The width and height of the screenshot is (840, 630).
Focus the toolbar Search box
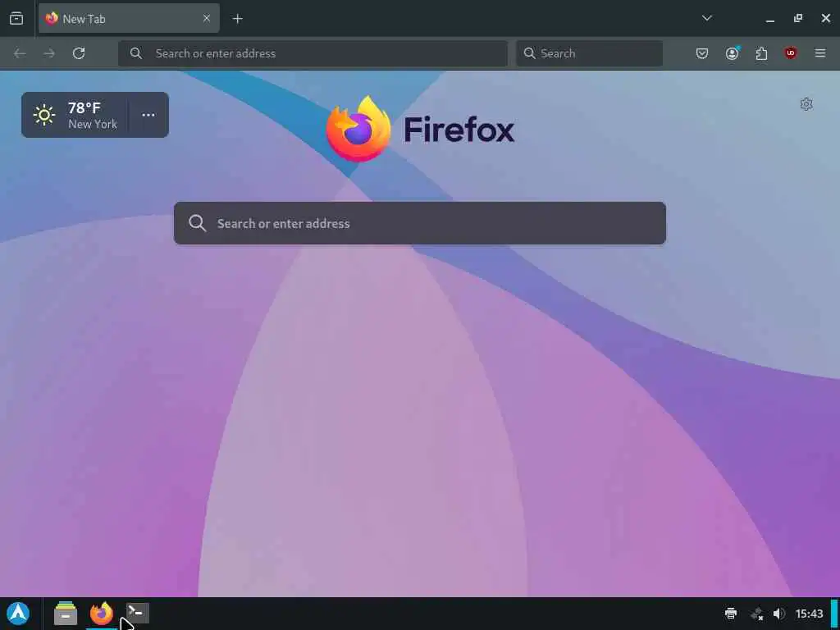coord(589,53)
